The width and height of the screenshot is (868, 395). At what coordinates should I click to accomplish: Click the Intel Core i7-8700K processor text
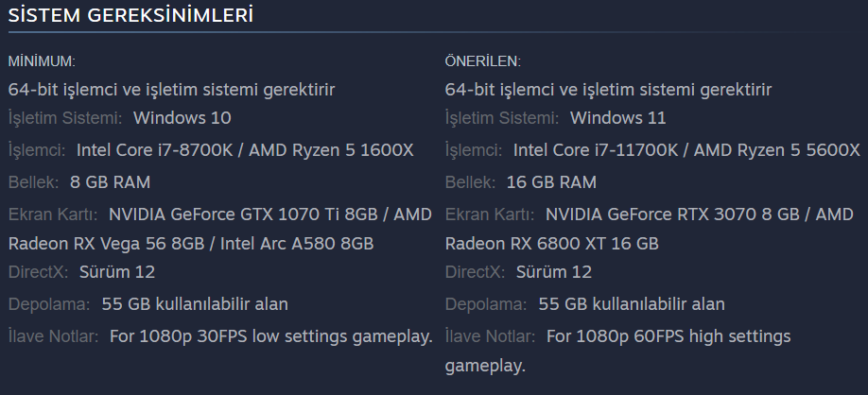click(x=154, y=150)
